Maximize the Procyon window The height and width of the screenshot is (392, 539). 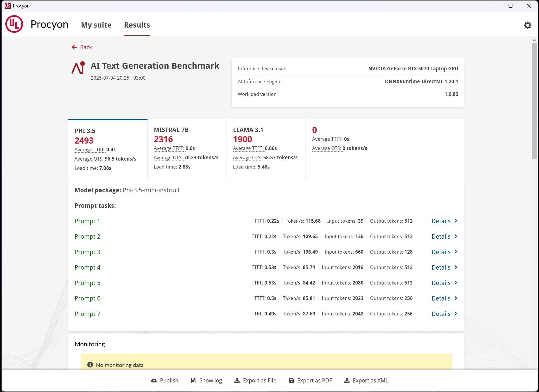[510, 6]
